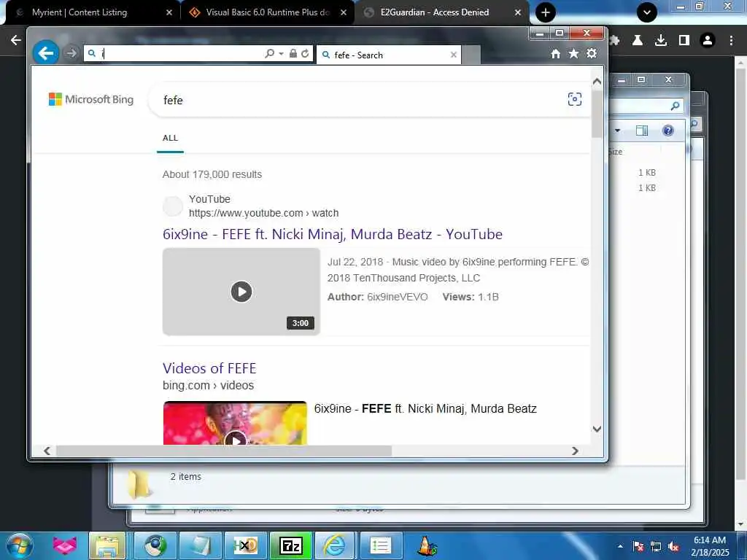747x560 pixels.
Task: Open the Windows Start orb
Action: [x=20, y=545]
